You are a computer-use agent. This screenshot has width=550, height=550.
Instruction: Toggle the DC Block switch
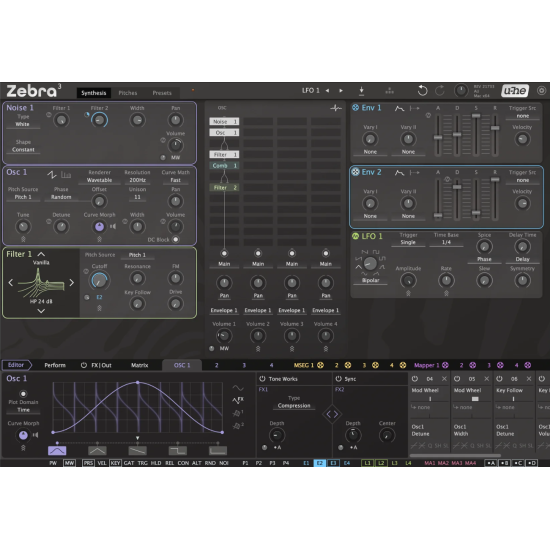pos(175,239)
